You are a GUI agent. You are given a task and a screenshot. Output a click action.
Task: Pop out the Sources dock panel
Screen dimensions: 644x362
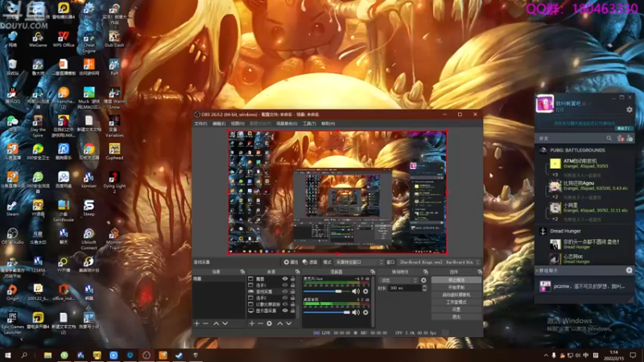[x=297, y=272]
